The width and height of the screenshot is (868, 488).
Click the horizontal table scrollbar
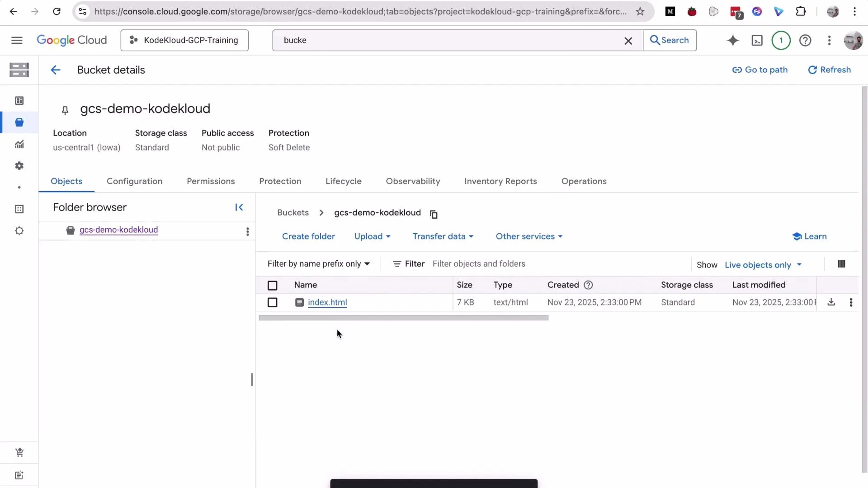(x=403, y=318)
